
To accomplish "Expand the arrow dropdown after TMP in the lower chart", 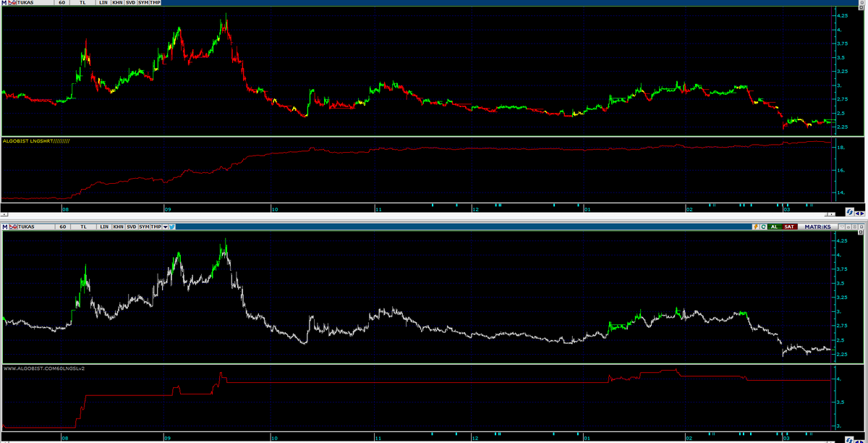I will click(166, 227).
